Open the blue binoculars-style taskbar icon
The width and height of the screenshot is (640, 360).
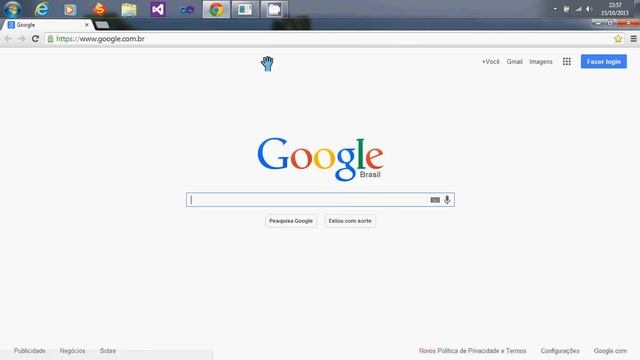(187, 9)
